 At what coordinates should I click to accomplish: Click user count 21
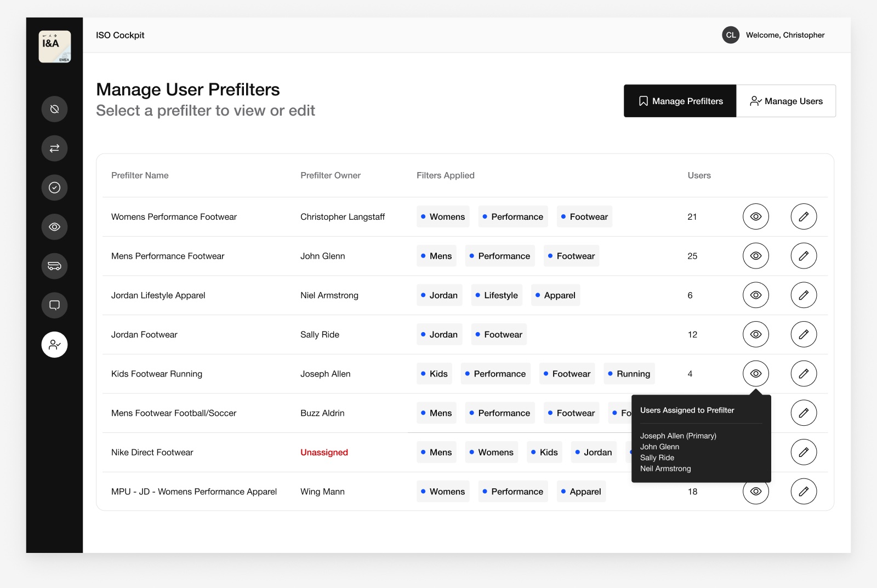point(692,217)
